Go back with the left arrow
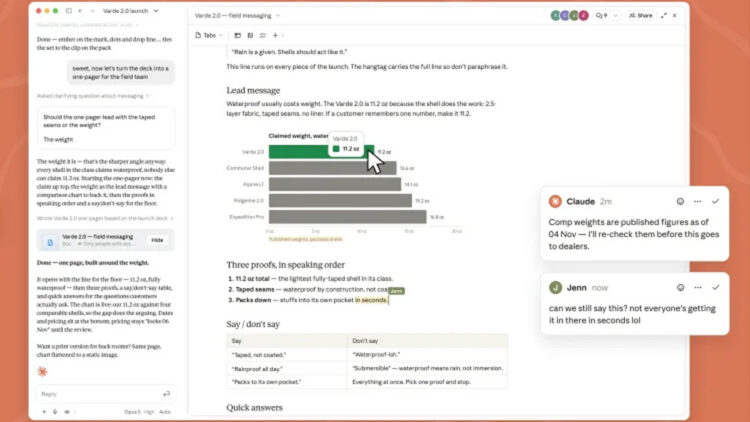The image size is (750, 422). point(80,11)
